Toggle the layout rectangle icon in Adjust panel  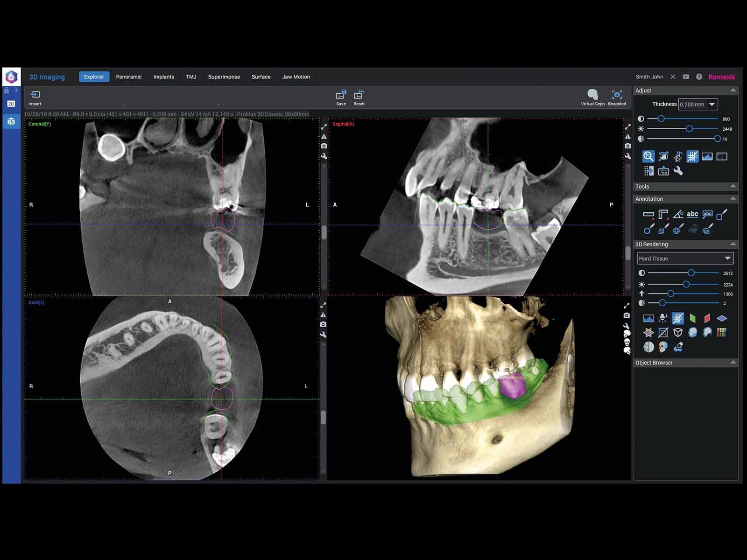click(722, 156)
